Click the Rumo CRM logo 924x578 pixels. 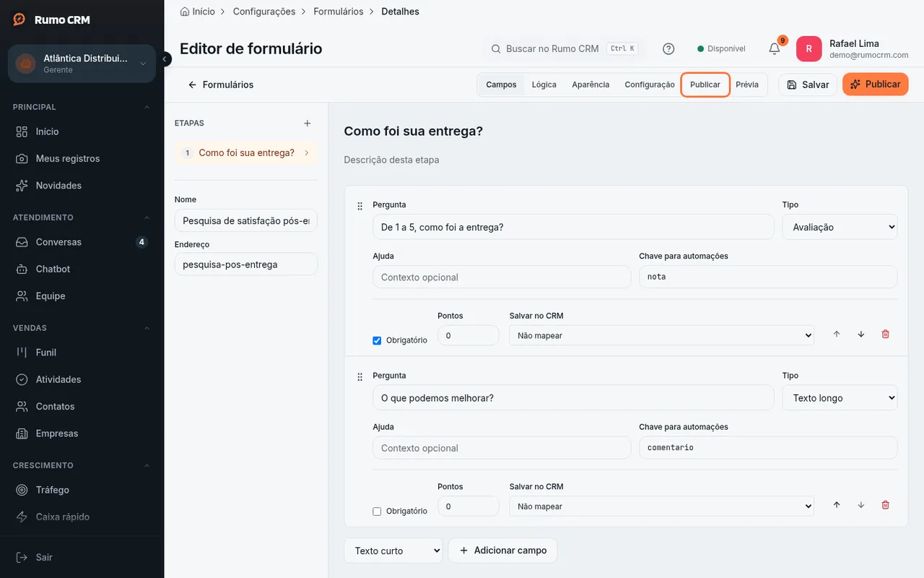[x=52, y=20]
